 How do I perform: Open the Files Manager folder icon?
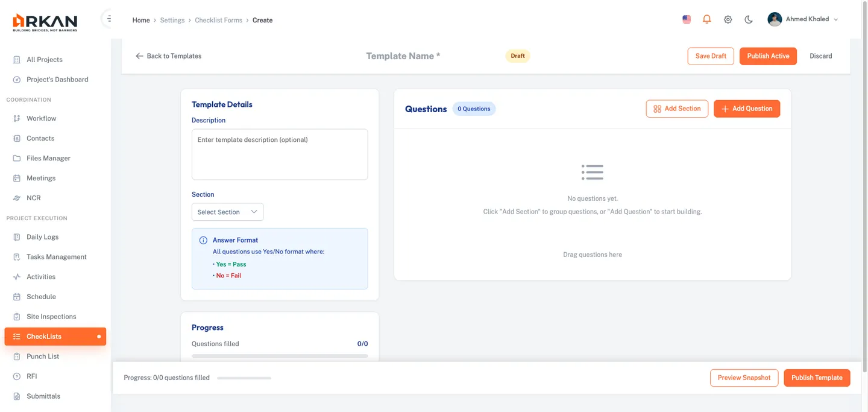click(x=17, y=157)
